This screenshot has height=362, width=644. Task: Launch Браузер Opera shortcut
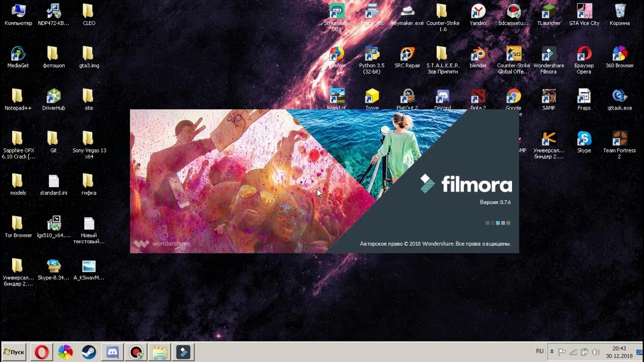click(x=584, y=60)
